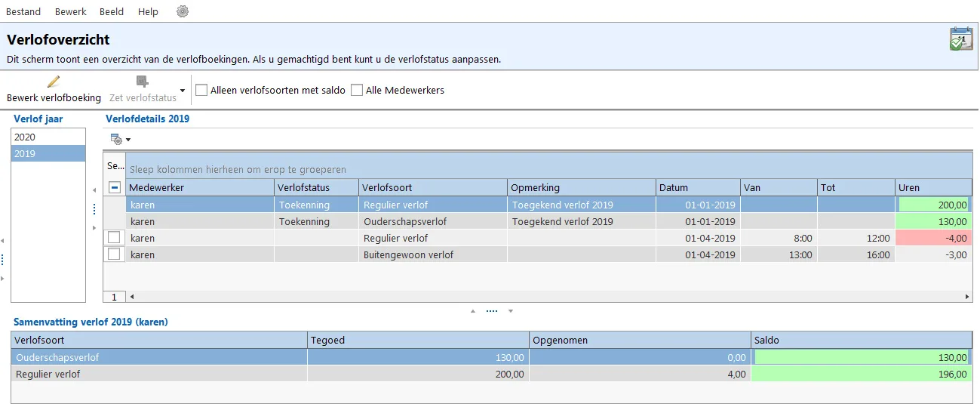The image size is (980, 407).
Task: Open the Beeld menu
Action: point(112,11)
